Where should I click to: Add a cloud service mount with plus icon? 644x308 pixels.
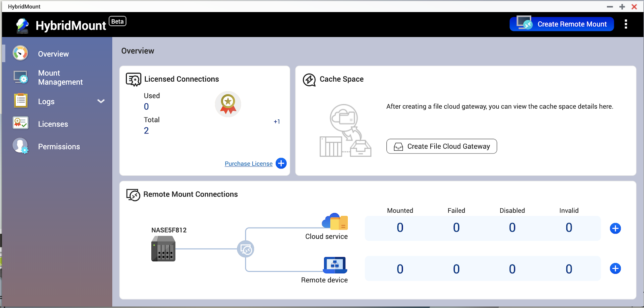click(615, 228)
